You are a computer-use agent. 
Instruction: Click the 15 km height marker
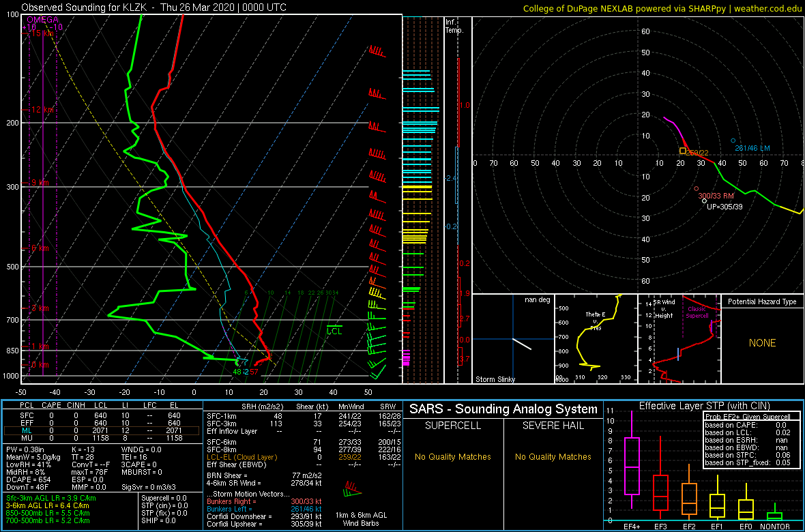[x=42, y=33]
